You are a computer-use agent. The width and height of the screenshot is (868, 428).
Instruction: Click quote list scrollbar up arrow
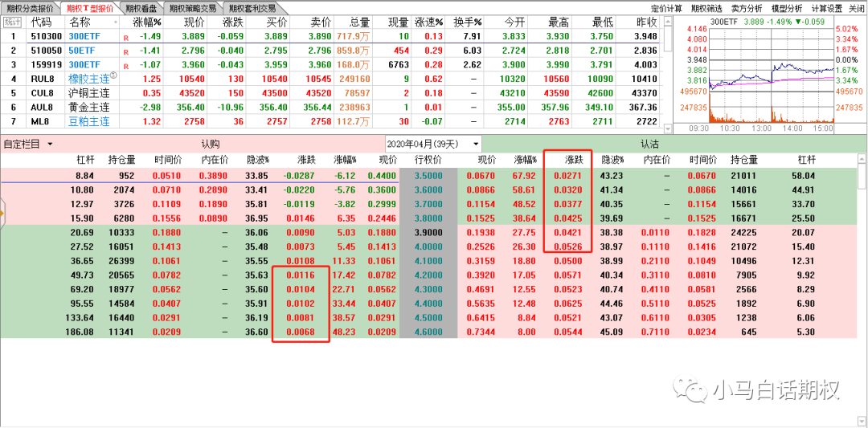(667, 20)
